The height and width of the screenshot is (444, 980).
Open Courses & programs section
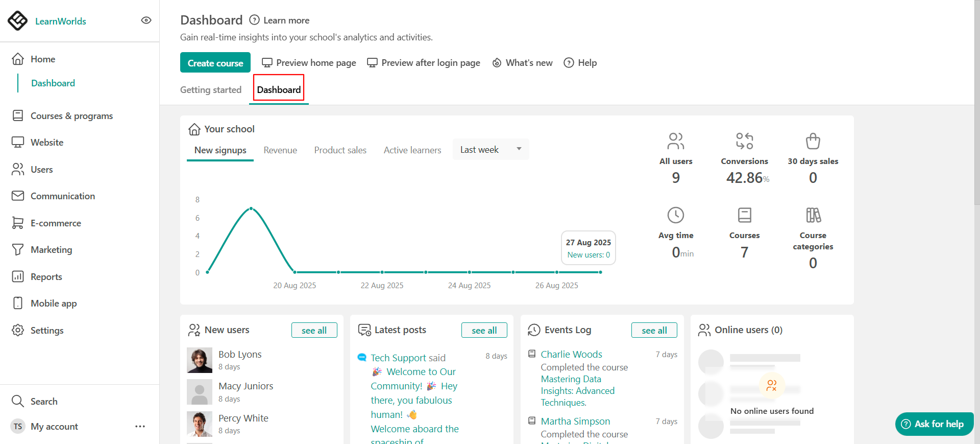(x=71, y=116)
